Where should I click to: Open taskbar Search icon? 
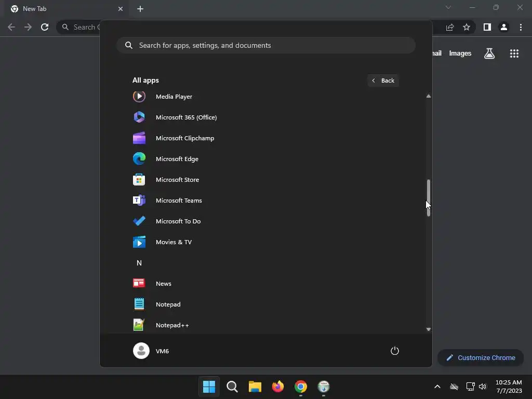pos(232,387)
